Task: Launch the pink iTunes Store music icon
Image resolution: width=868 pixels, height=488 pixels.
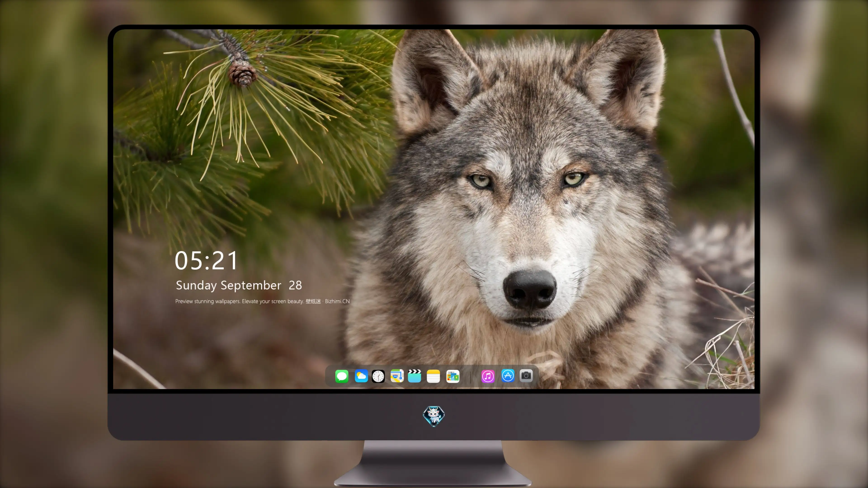Action: (488, 376)
